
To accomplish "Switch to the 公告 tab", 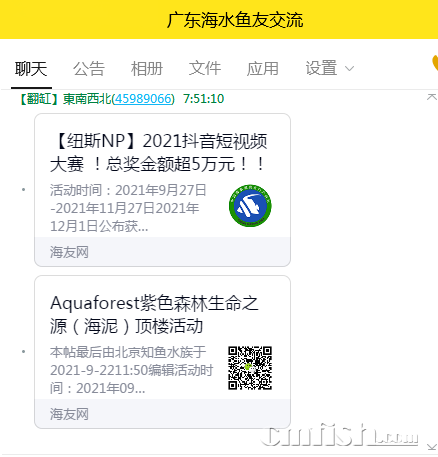I will click(x=89, y=69).
